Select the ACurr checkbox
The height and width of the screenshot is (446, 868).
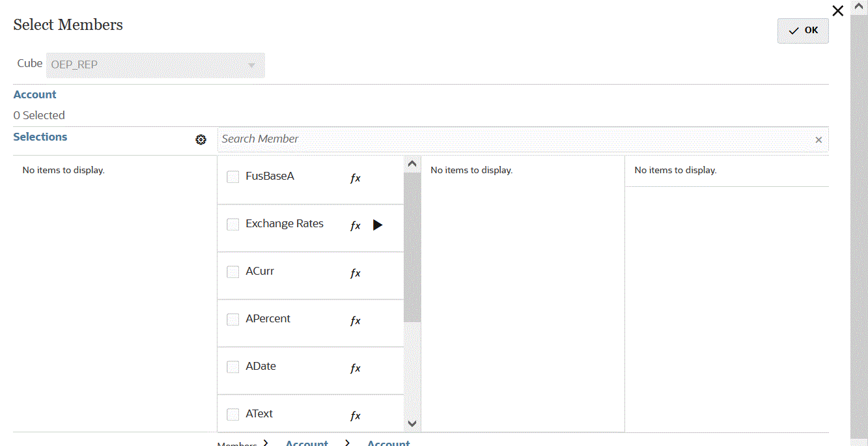click(x=233, y=272)
